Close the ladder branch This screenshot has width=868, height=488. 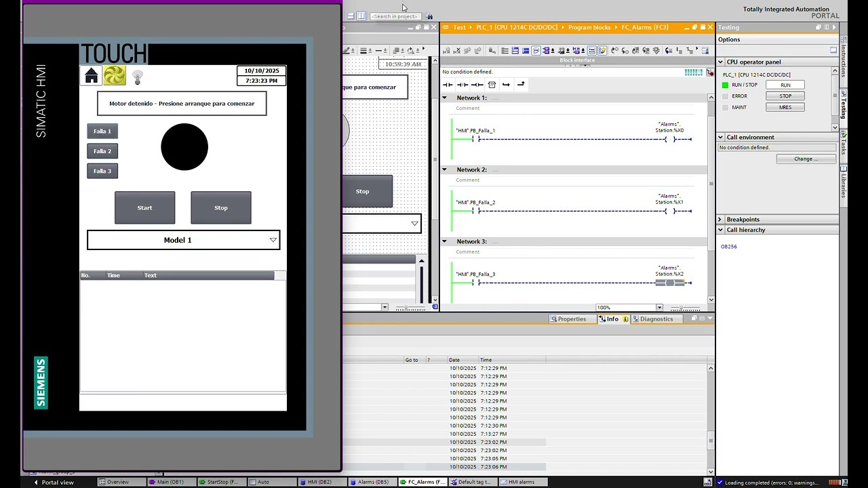521,85
